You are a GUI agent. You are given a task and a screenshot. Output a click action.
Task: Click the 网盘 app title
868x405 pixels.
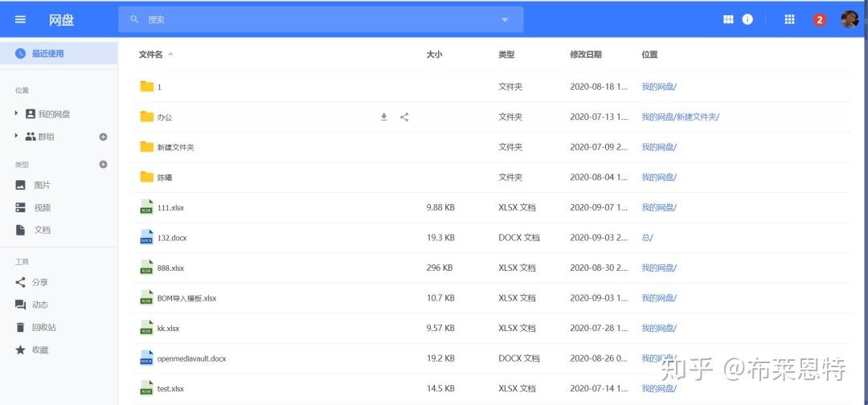61,20
